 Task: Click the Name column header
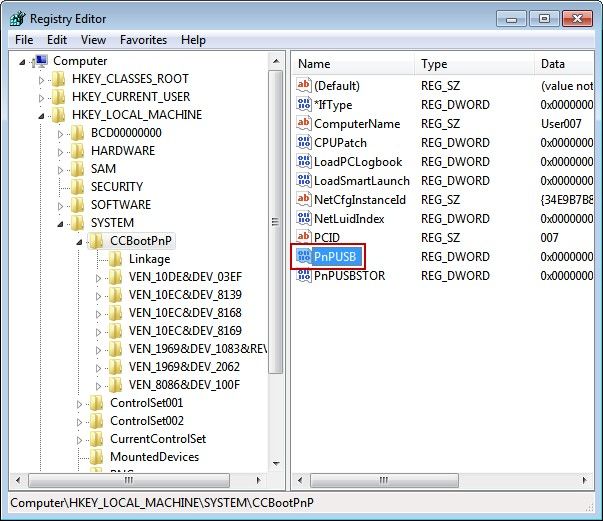point(353,64)
